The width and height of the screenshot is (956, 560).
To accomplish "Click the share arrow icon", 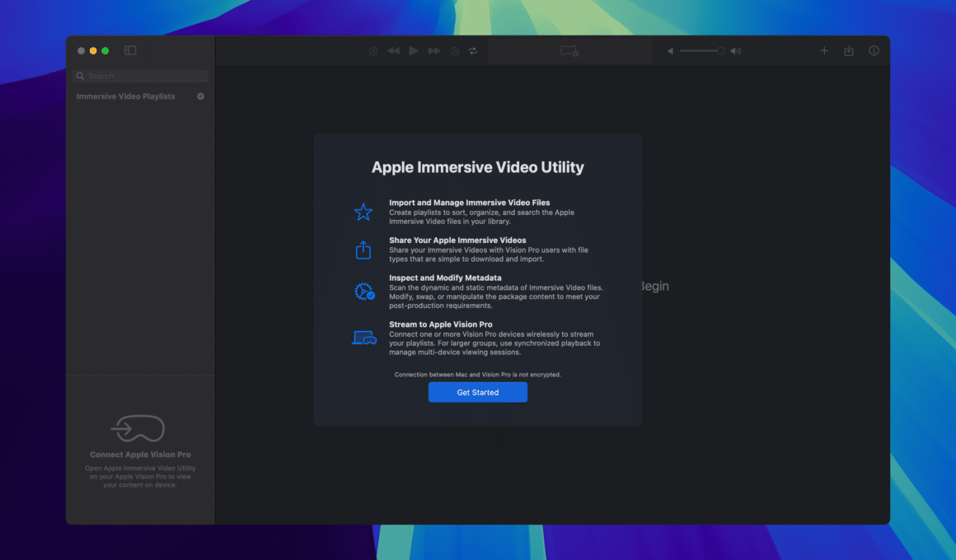I will pos(363,250).
